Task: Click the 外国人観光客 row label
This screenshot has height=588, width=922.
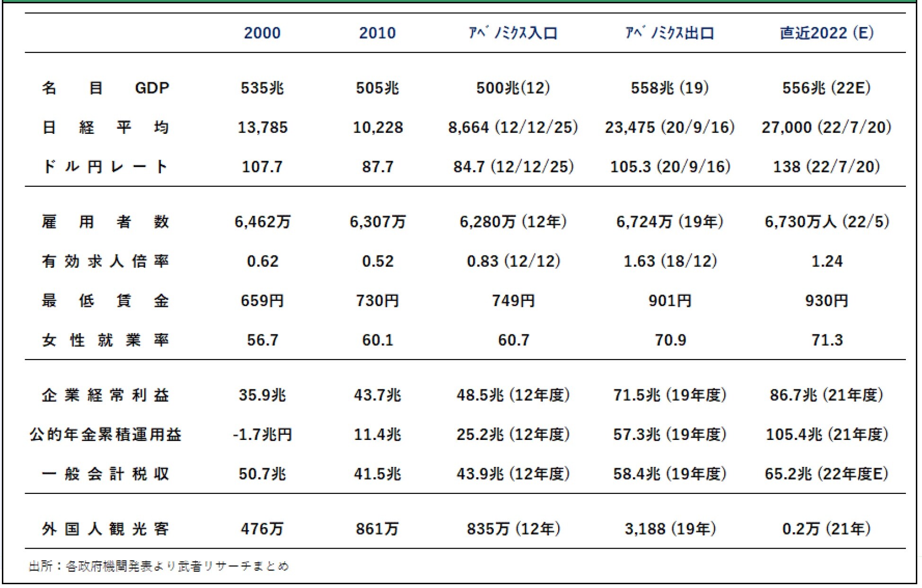Action: pos(105,528)
